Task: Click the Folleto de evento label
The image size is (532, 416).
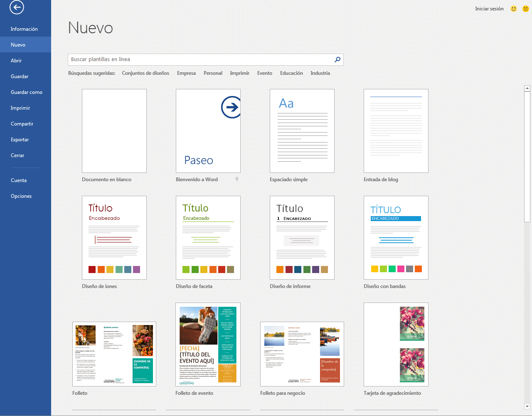Action: point(195,393)
